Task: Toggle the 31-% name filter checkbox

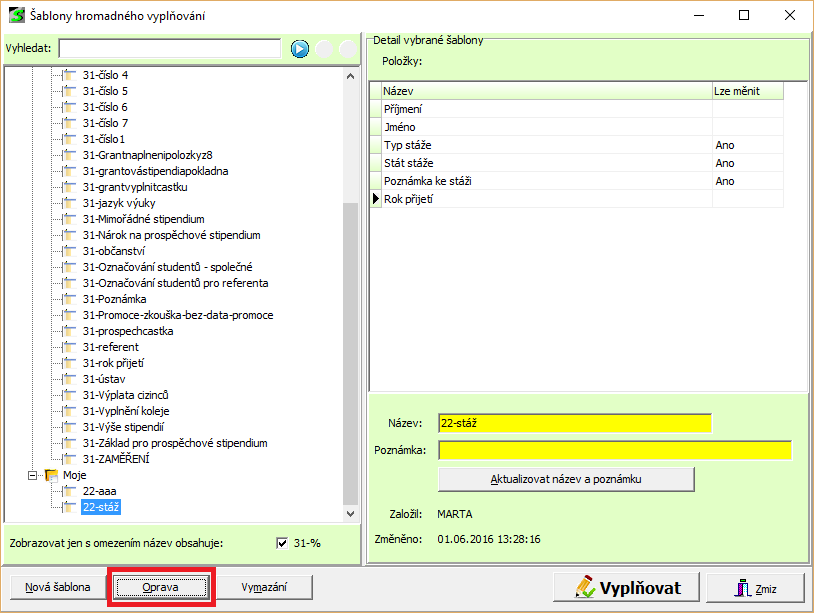Action: (x=282, y=543)
